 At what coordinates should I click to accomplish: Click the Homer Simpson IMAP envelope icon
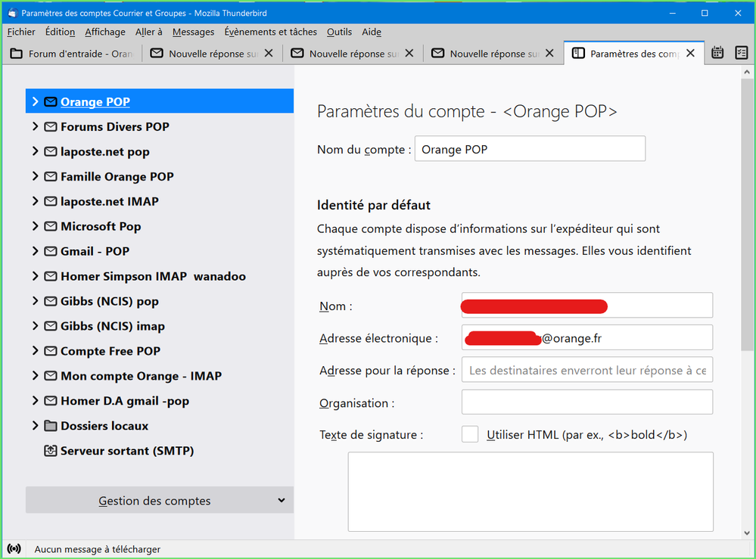coord(51,276)
